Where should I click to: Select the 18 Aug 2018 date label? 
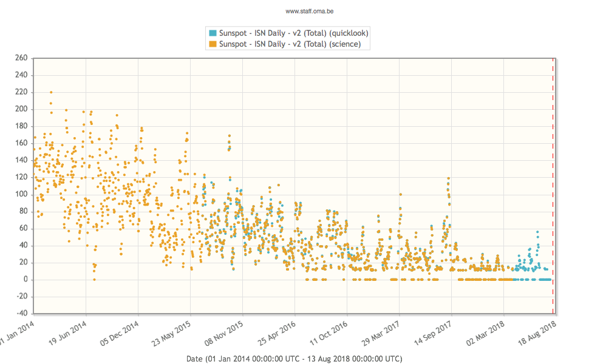(537, 333)
